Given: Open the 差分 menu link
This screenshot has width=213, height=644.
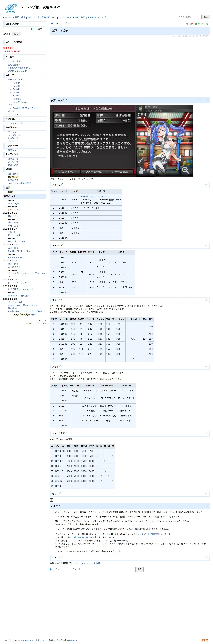Looking at the screenshot, I should [54, 18].
